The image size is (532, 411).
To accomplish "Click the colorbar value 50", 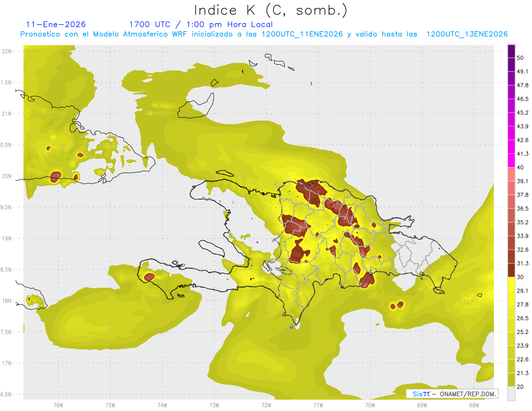I will (520, 58).
